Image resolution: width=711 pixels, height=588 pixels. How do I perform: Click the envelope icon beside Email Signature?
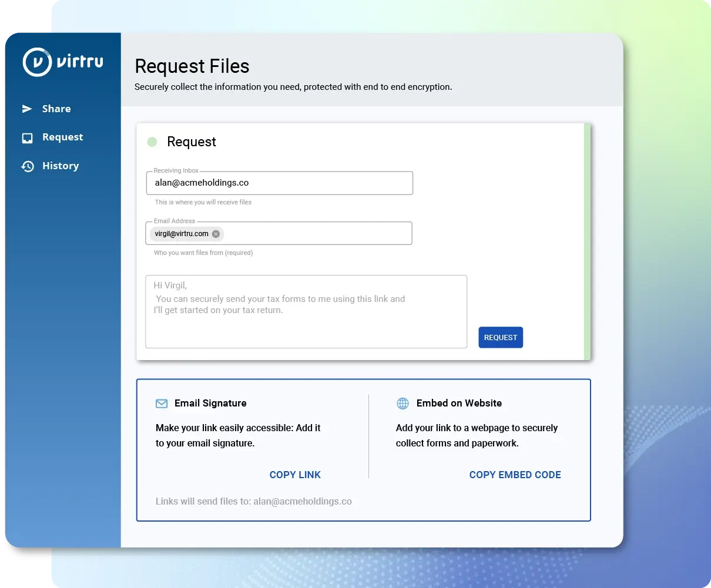click(161, 404)
